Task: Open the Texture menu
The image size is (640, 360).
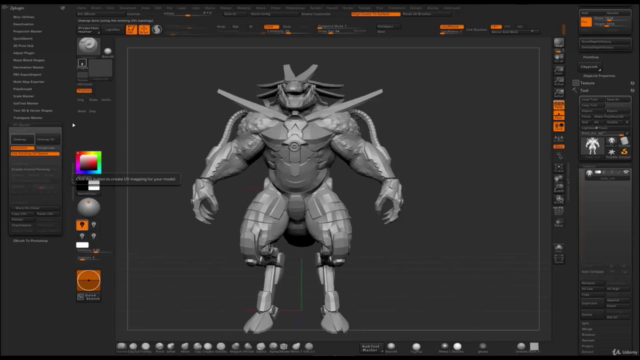Action: click(364, 8)
